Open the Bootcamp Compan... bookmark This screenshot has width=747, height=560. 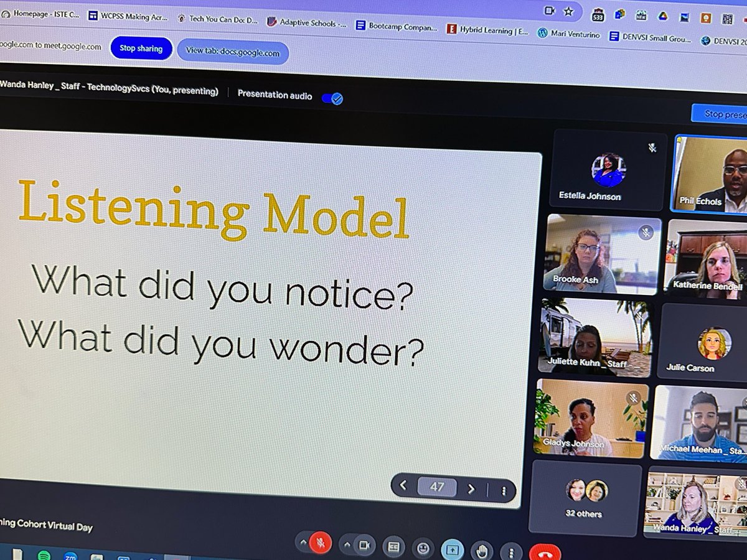click(x=397, y=27)
